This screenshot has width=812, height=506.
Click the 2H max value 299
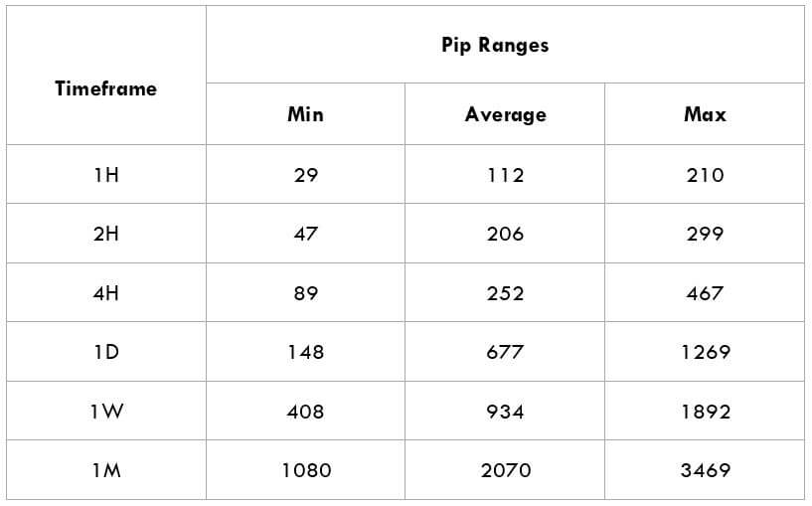tap(705, 234)
